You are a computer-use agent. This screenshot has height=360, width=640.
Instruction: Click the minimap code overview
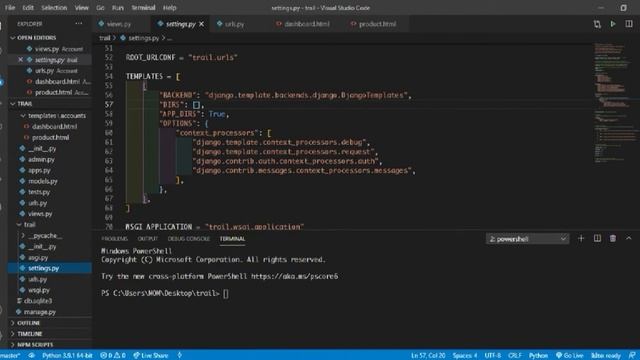[x=616, y=102]
